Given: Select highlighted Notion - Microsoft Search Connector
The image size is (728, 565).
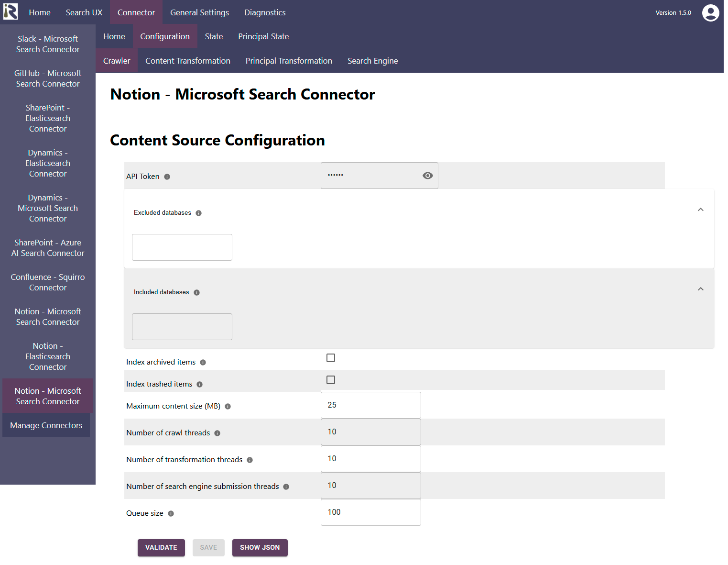Looking at the screenshot, I should [48, 396].
